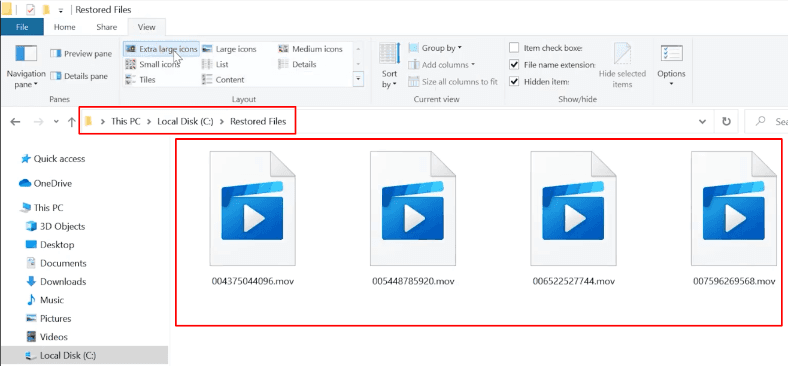
Task: Select This PC in navigation tree
Action: tap(41, 208)
